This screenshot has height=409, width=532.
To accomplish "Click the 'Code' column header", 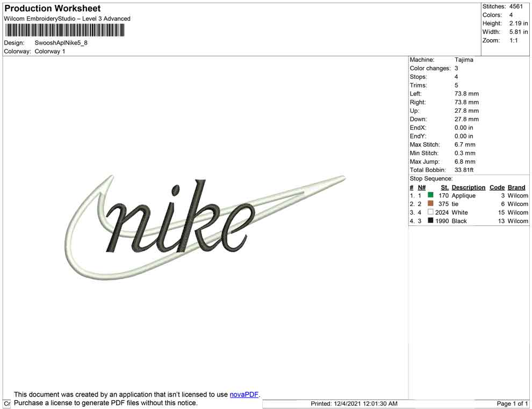I will (497, 187).
